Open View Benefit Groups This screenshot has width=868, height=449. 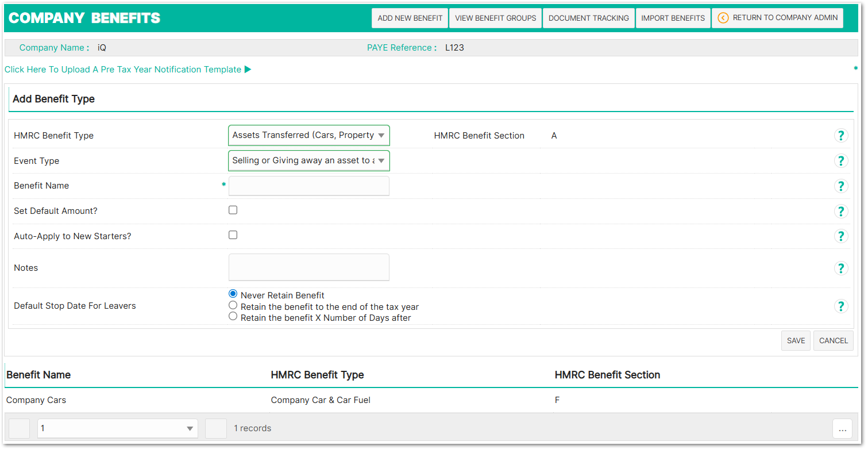click(x=495, y=18)
